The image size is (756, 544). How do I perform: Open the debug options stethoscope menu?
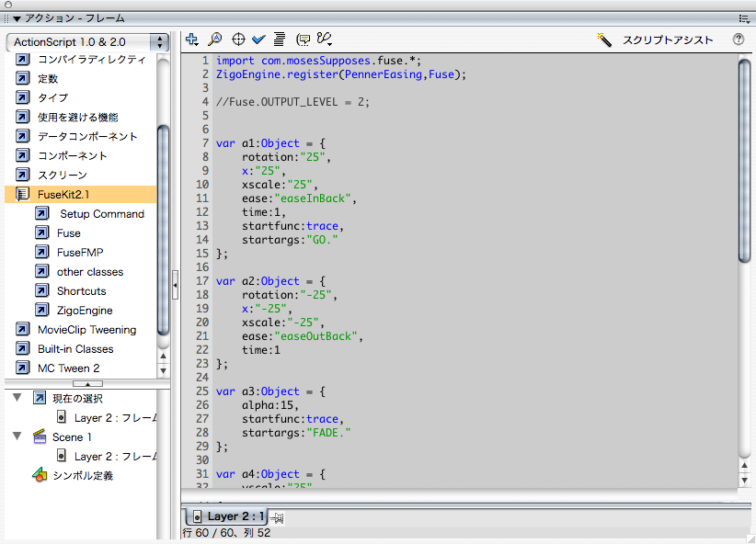[324, 40]
